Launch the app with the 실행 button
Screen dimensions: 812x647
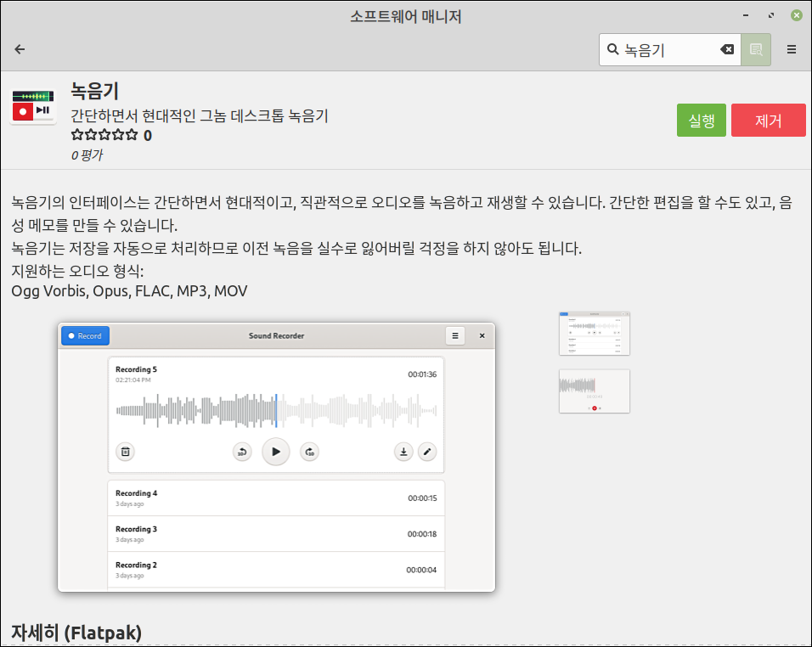[x=701, y=120]
